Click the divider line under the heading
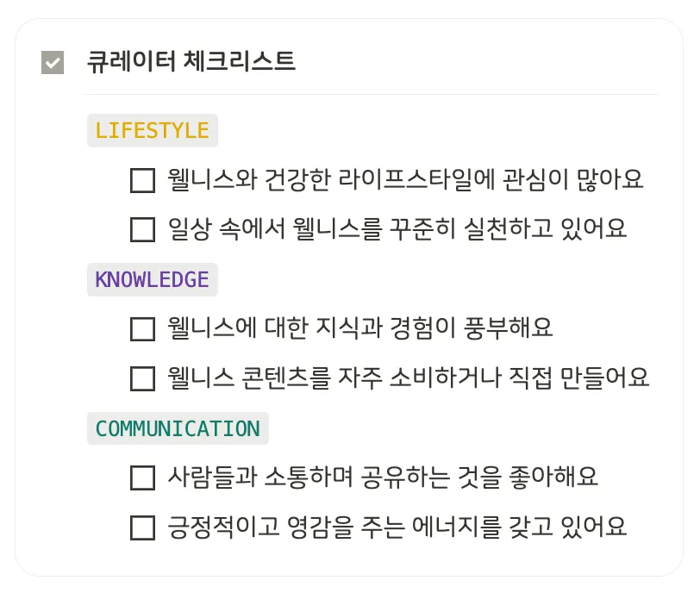The image size is (700, 593). pos(371,95)
